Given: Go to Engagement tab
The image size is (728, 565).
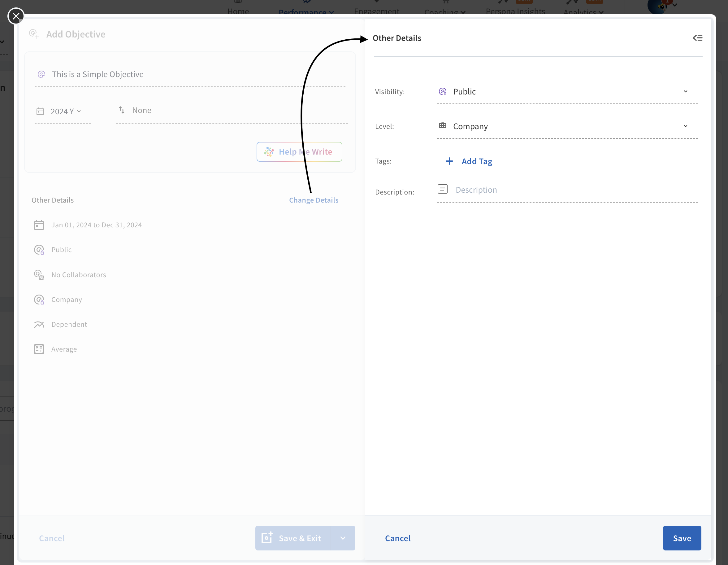Looking at the screenshot, I should (x=376, y=11).
